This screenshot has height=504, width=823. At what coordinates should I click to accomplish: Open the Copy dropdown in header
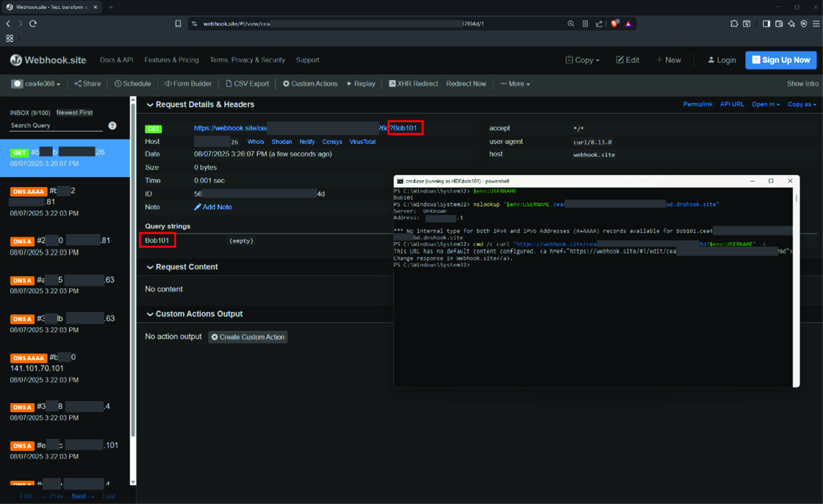click(x=582, y=60)
